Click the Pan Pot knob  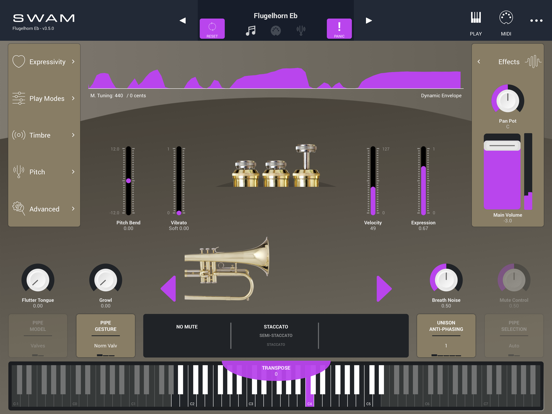tap(508, 100)
